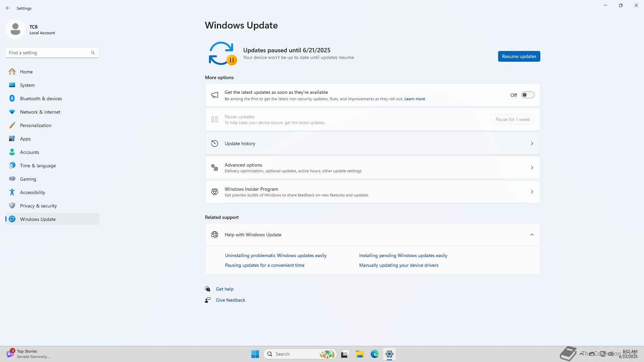Screen dimensions: 644x362
Task: Open Update history page
Action: pos(372,143)
